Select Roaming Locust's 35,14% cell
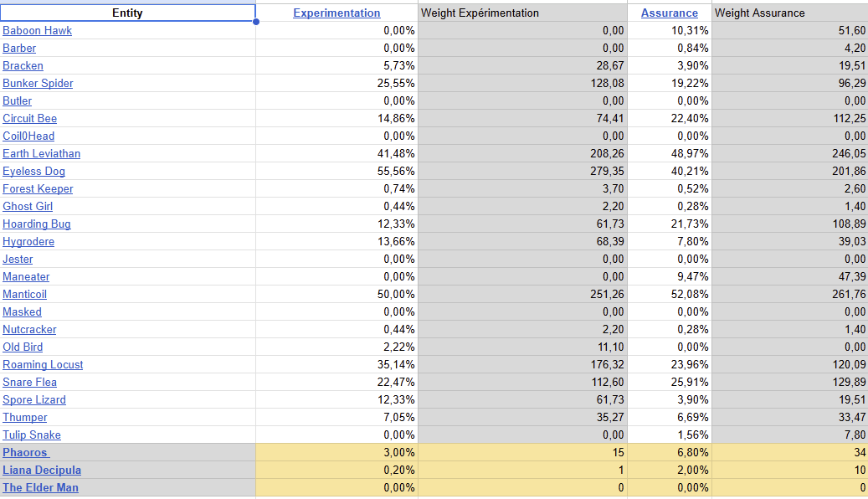Screen dimensions: 868x499 pos(336,364)
